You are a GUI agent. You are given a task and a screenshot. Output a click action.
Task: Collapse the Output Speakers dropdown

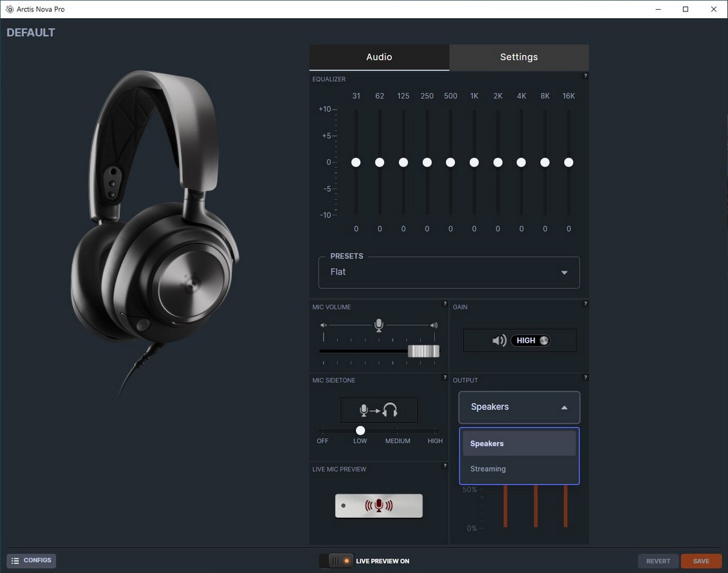point(519,407)
